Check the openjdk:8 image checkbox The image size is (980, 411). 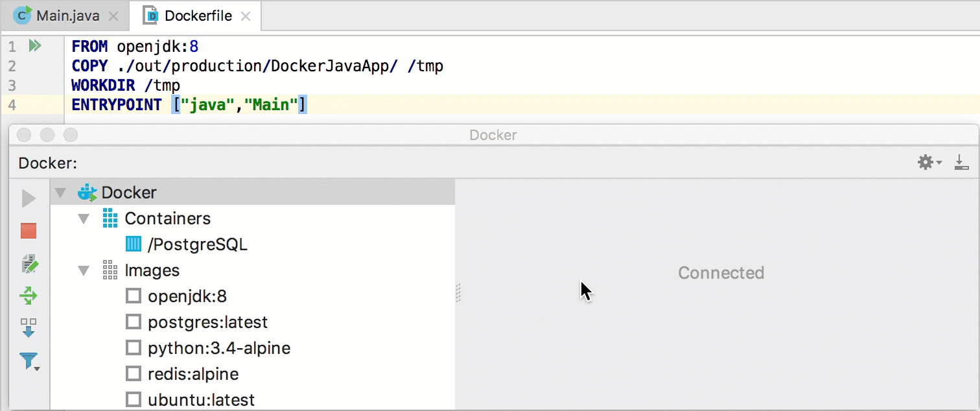pyautogui.click(x=134, y=296)
